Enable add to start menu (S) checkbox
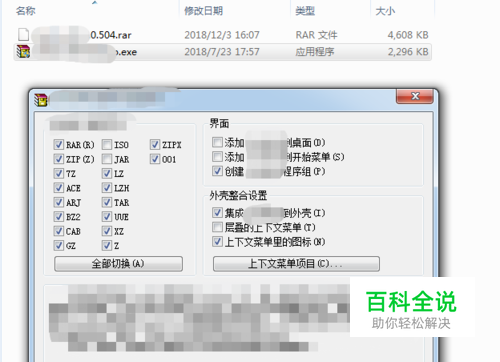Image resolution: width=500 pixels, height=362 pixels. coord(217,157)
